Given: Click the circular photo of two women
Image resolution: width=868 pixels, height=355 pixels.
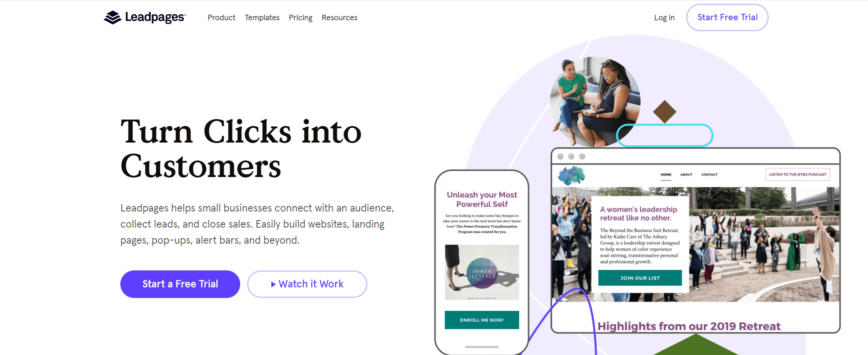Looking at the screenshot, I should (595, 101).
